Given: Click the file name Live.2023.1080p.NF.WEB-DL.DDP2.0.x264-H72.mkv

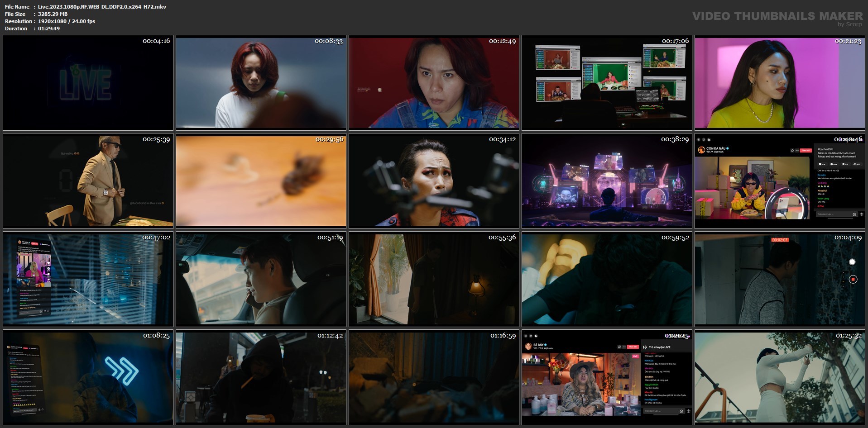Looking at the screenshot, I should (x=102, y=7).
